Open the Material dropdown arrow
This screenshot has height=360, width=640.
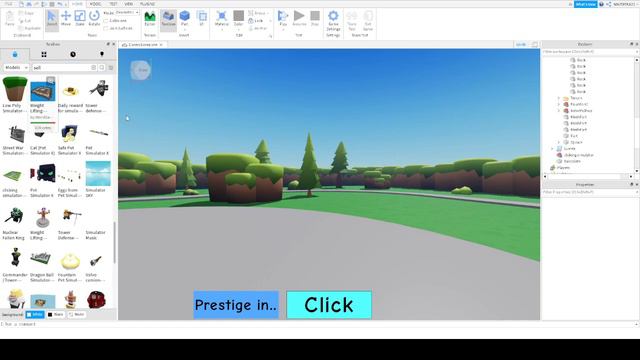[x=222, y=29]
